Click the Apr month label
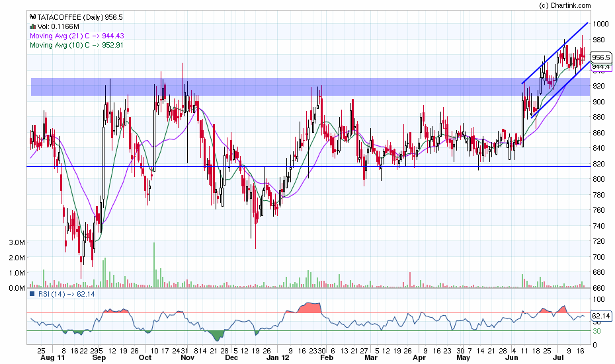615x364 pixels. point(419,358)
